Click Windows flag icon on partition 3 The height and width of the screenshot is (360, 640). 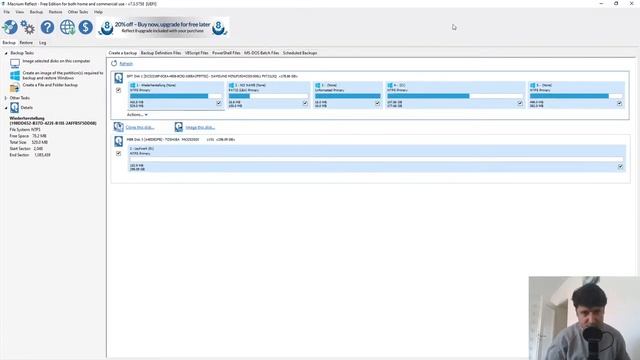318,85
